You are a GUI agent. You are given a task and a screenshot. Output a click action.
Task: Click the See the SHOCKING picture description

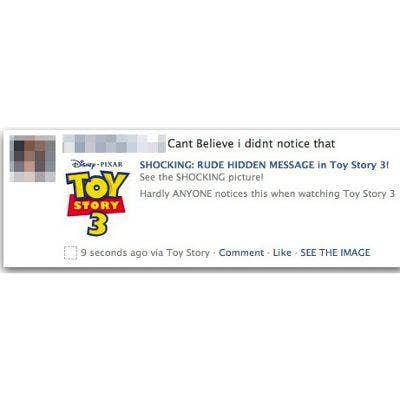202,177
